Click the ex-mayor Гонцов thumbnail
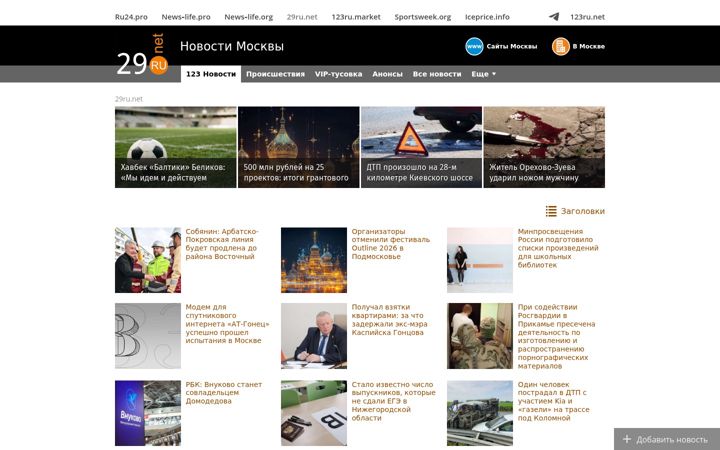This screenshot has width=720, height=450. [x=314, y=336]
